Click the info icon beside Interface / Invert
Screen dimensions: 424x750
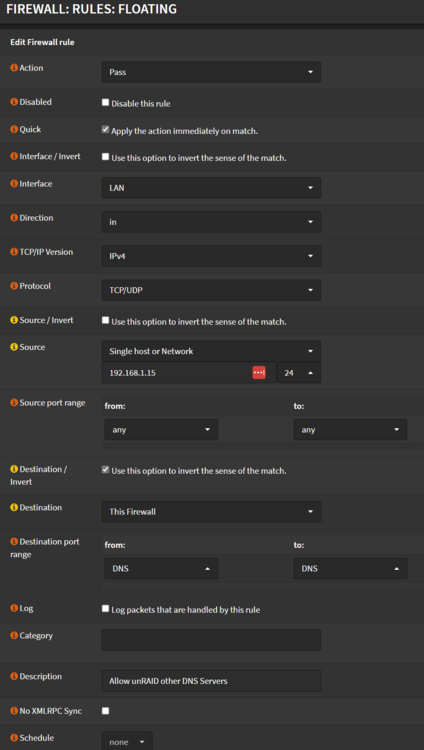(x=14, y=156)
